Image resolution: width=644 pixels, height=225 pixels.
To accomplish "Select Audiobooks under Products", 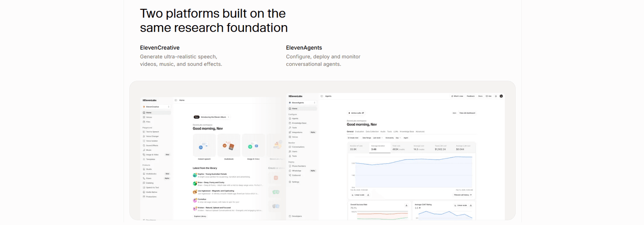I will pyautogui.click(x=156, y=173).
